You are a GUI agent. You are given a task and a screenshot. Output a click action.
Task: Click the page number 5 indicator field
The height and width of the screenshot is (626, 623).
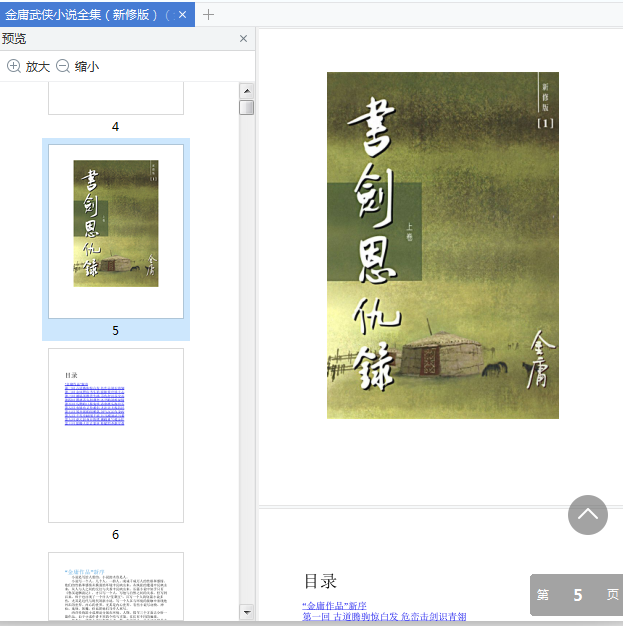tap(577, 595)
